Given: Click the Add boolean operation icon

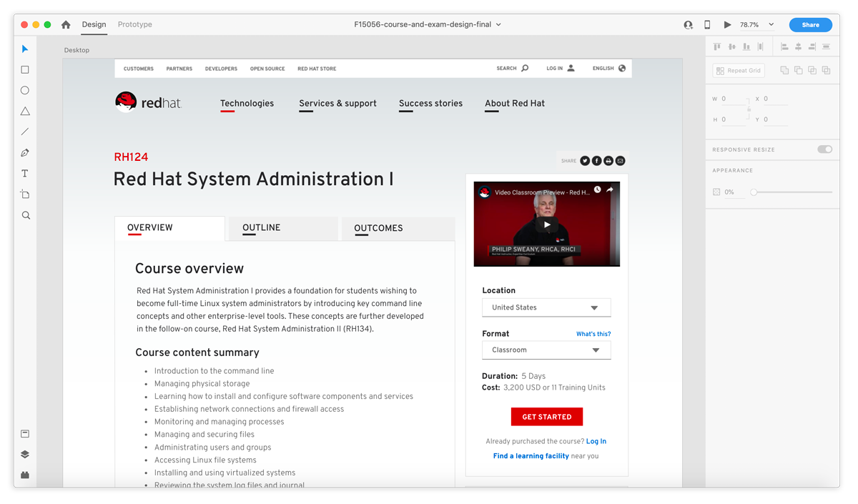Looking at the screenshot, I should pos(784,70).
